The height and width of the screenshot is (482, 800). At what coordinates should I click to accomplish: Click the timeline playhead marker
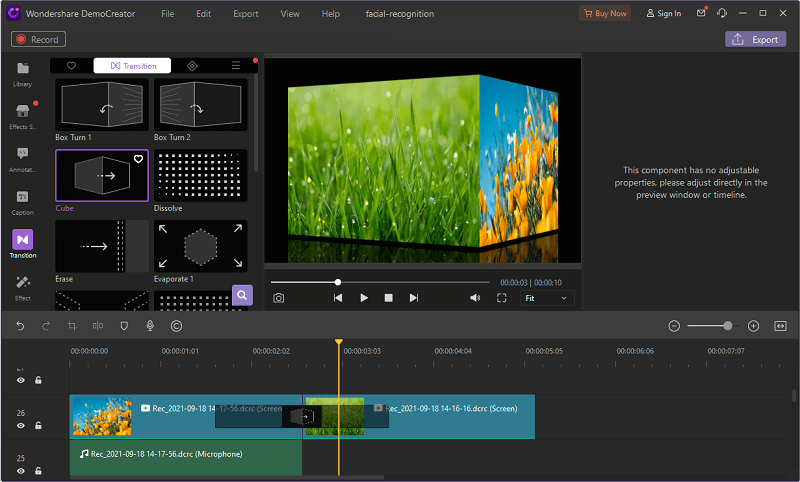(339, 342)
